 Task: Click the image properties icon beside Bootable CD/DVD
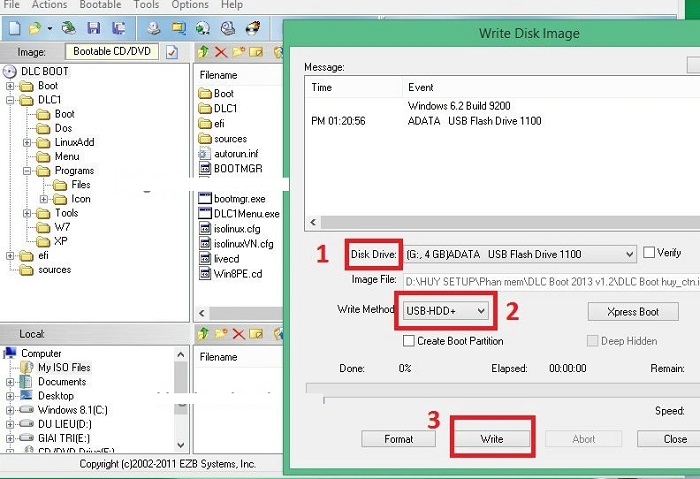pyautogui.click(x=172, y=51)
